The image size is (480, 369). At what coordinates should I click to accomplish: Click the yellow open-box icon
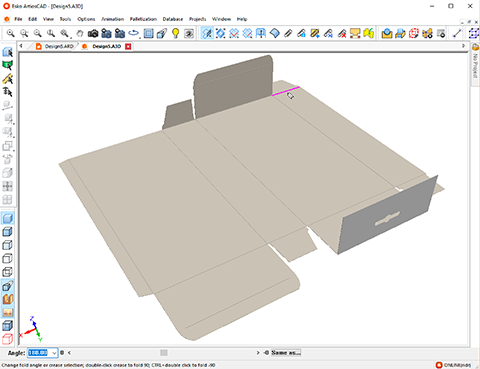pos(387,33)
